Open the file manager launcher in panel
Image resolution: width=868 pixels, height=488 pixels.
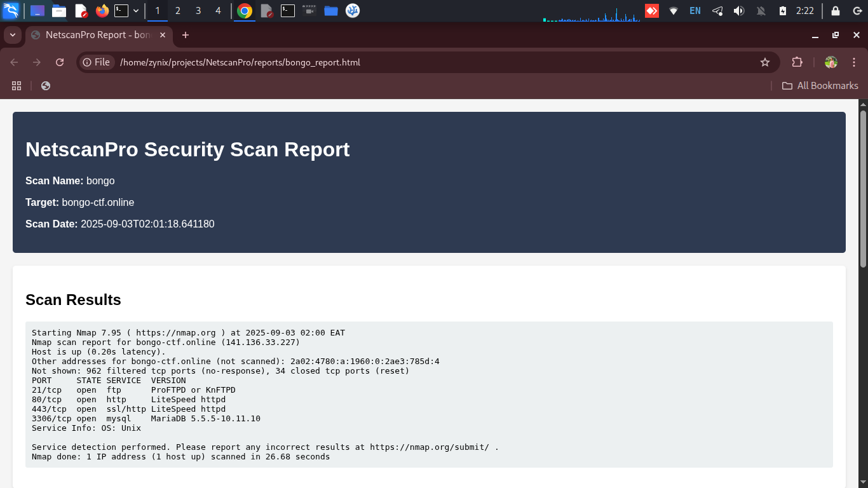pos(59,11)
